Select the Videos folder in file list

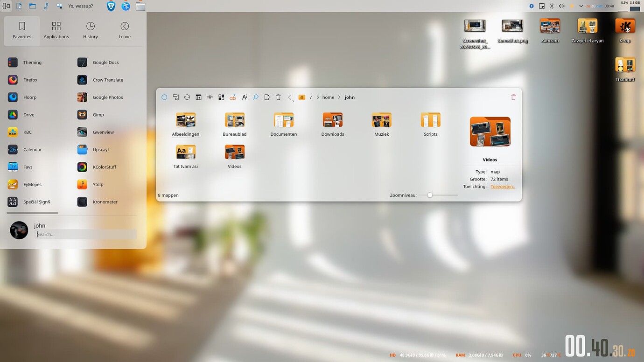point(235,157)
